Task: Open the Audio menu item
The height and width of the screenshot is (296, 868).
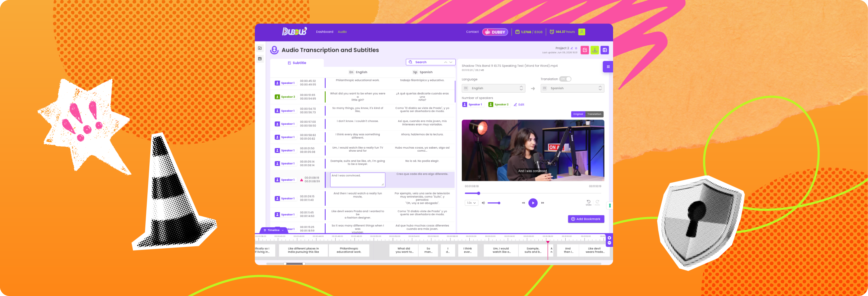Action: 342,32
